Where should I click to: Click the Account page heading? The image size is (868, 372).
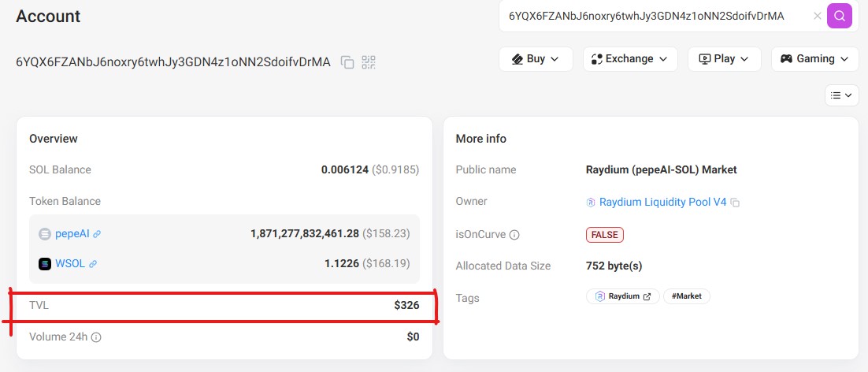[48, 16]
